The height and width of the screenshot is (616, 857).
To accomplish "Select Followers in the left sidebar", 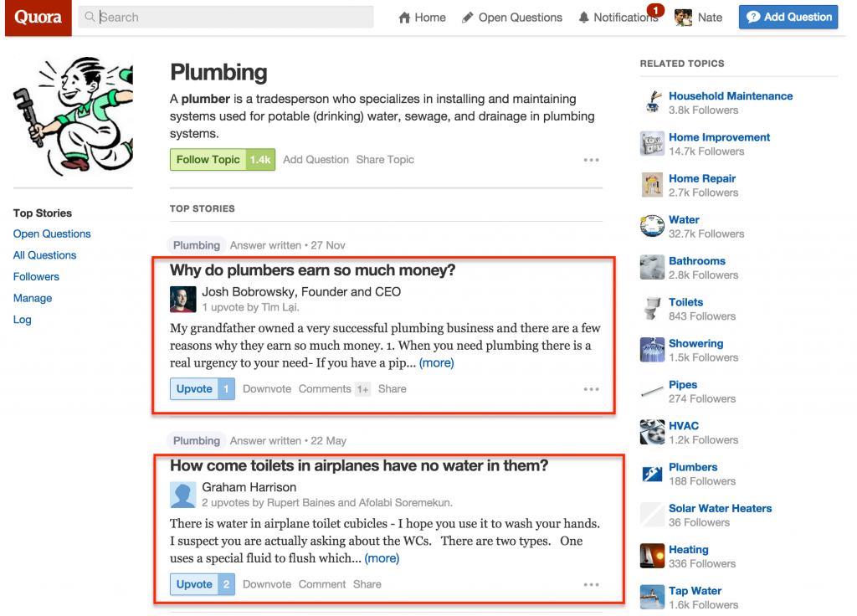I will pos(36,276).
